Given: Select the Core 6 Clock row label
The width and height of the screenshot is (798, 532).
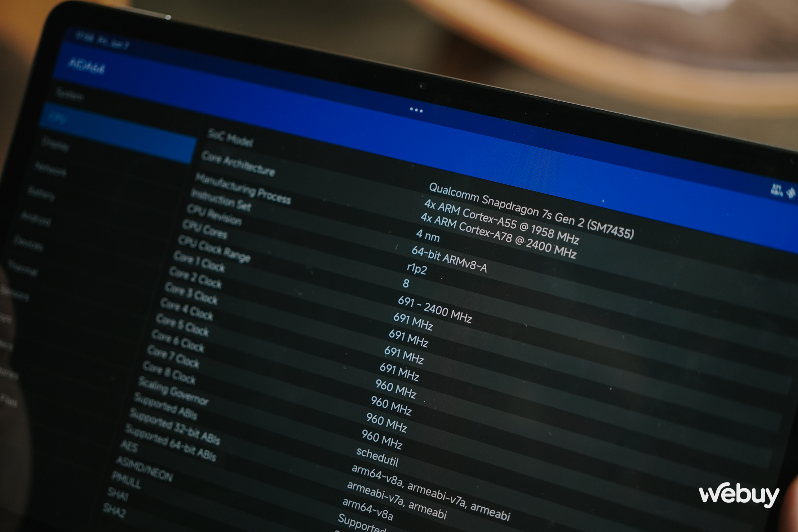Looking at the screenshot, I should pos(178,341).
